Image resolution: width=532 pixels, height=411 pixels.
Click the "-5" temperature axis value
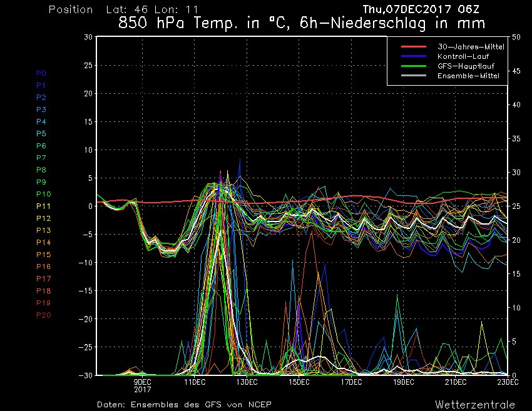coord(88,235)
